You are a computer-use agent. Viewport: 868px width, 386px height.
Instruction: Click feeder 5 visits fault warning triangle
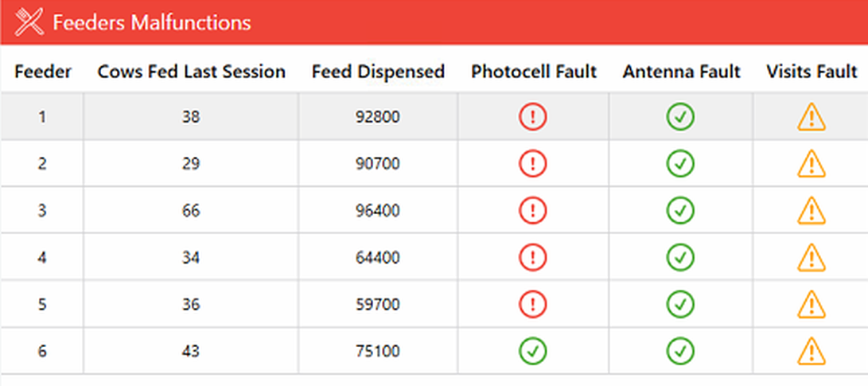pos(812,304)
